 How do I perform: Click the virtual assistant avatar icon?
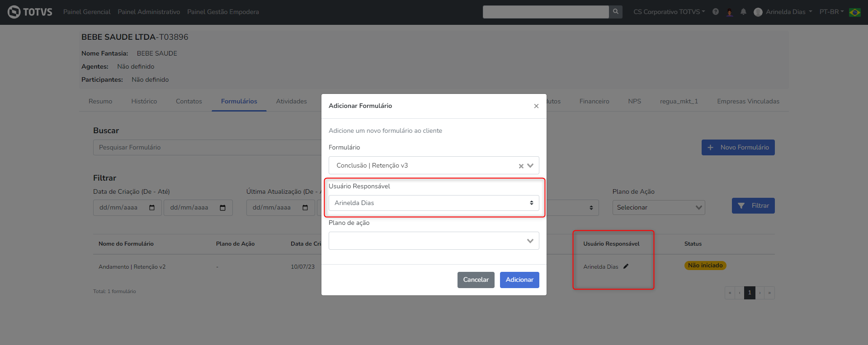[729, 12]
